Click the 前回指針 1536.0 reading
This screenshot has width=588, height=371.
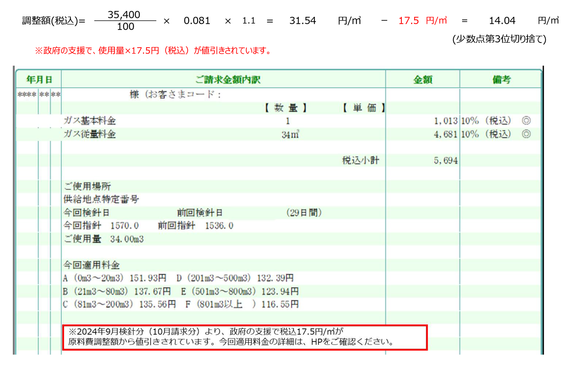pyautogui.click(x=196, y=226)
